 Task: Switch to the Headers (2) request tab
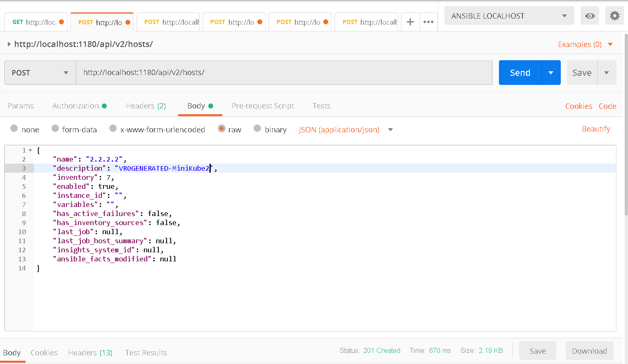point(146,106)
